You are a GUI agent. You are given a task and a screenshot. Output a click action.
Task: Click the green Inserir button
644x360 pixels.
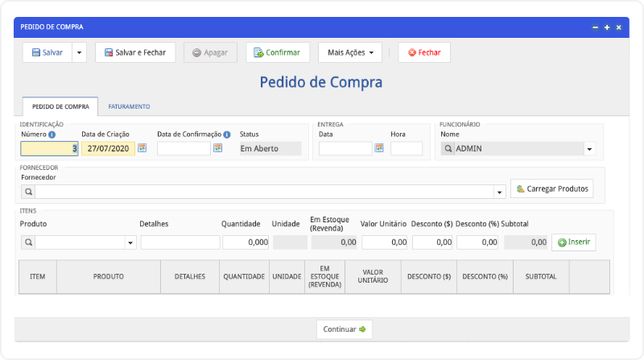coord(573,242)
